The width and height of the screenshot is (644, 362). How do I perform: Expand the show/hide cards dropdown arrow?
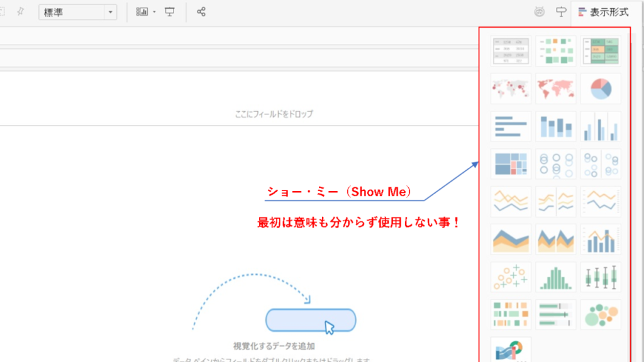(x=154, y=12)
